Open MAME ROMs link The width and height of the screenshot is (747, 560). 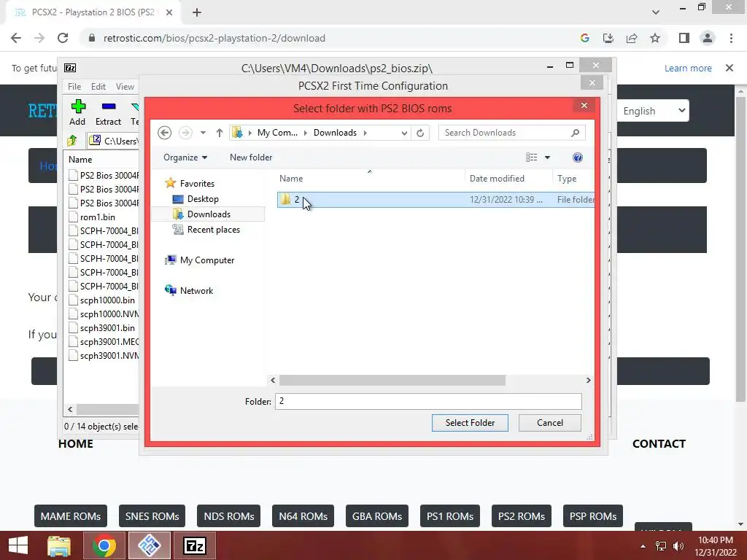[x=71, y=516]
